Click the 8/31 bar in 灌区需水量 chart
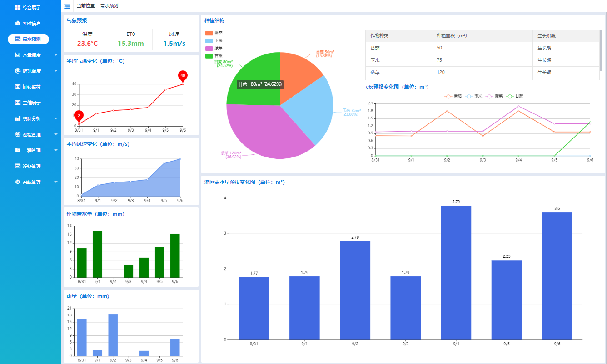The width and height of the screenshot is (607, 364). pyautogui.click(x=254, y=308)
